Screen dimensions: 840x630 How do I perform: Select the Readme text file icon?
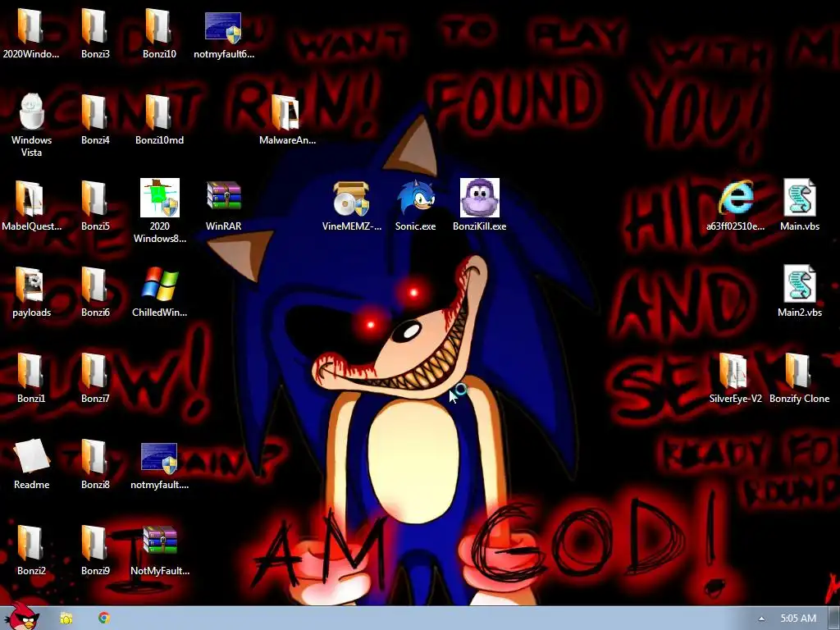pyautogui.click(x=31, y=457)
